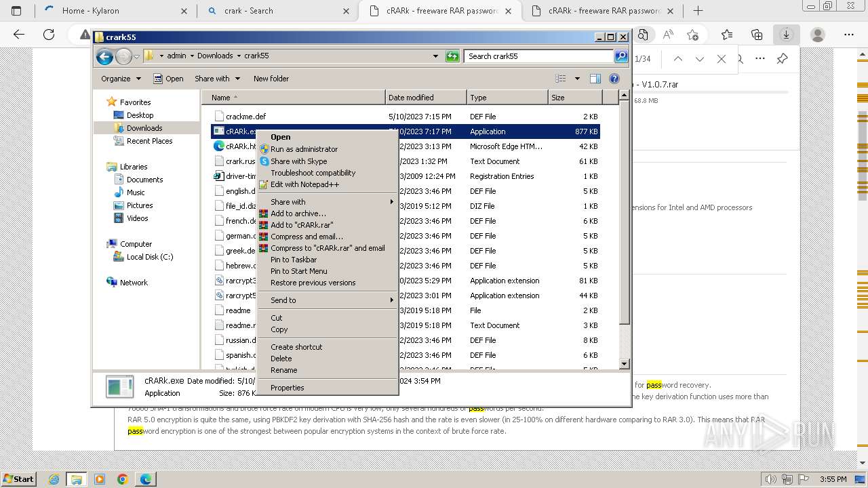Select Downloads in navigation pane

click(x=144, y=128)
